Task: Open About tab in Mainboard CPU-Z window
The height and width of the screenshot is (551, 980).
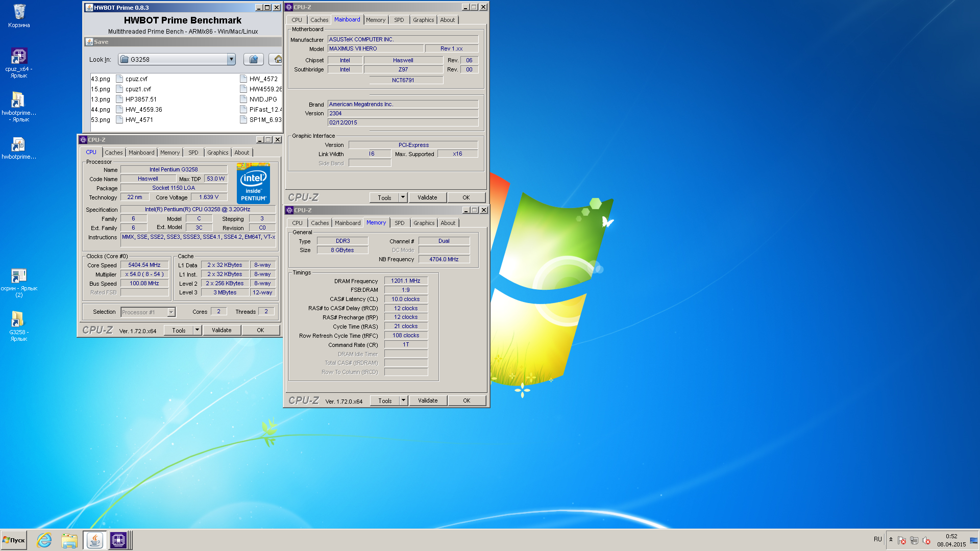Action: [x=447, y=20]
